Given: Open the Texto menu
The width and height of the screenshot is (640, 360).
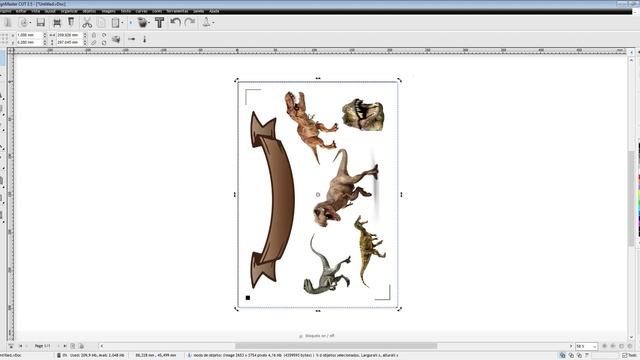Looking at the screenshot, I should [126, 11].
